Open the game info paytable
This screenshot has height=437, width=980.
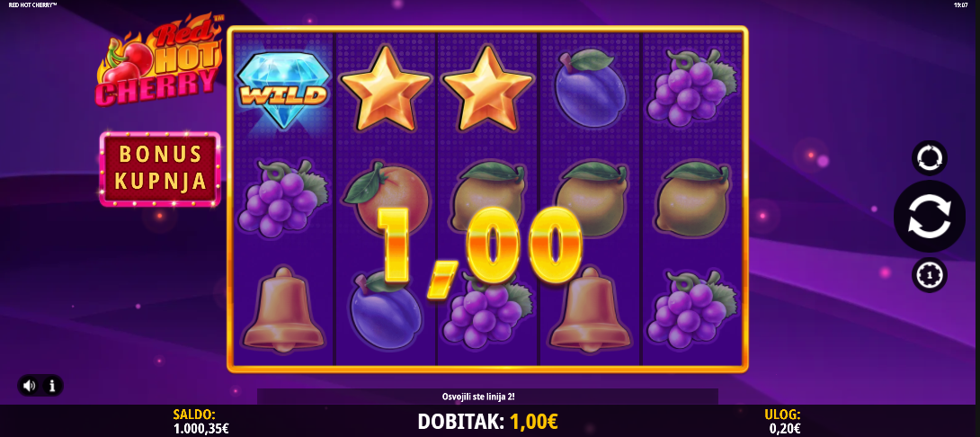coord(52,386)
